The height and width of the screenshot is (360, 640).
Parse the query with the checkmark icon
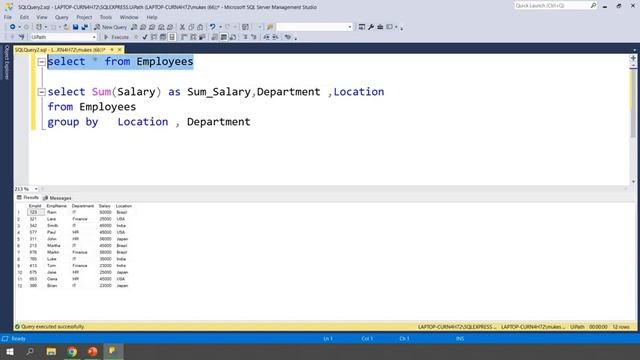pos(144,37)
